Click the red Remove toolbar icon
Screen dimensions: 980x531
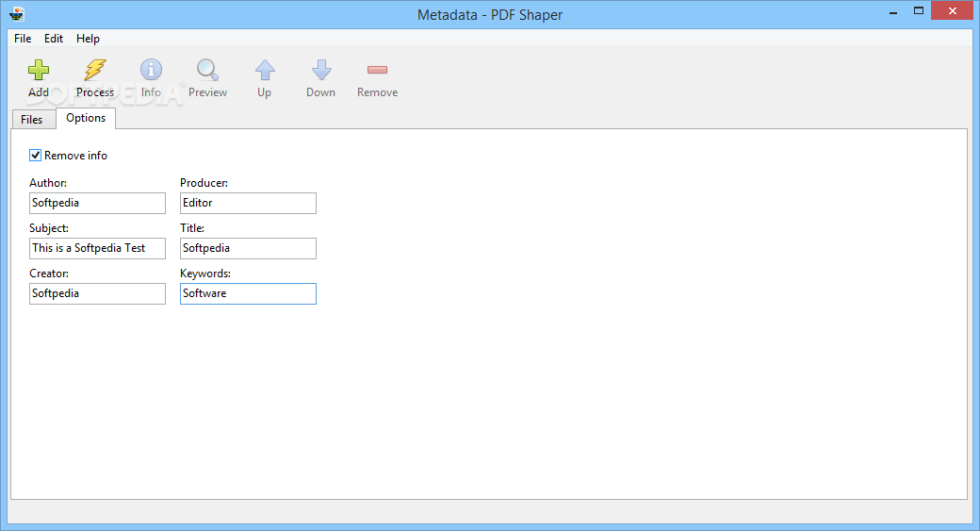pyautogui.click(x=378, y=70)
